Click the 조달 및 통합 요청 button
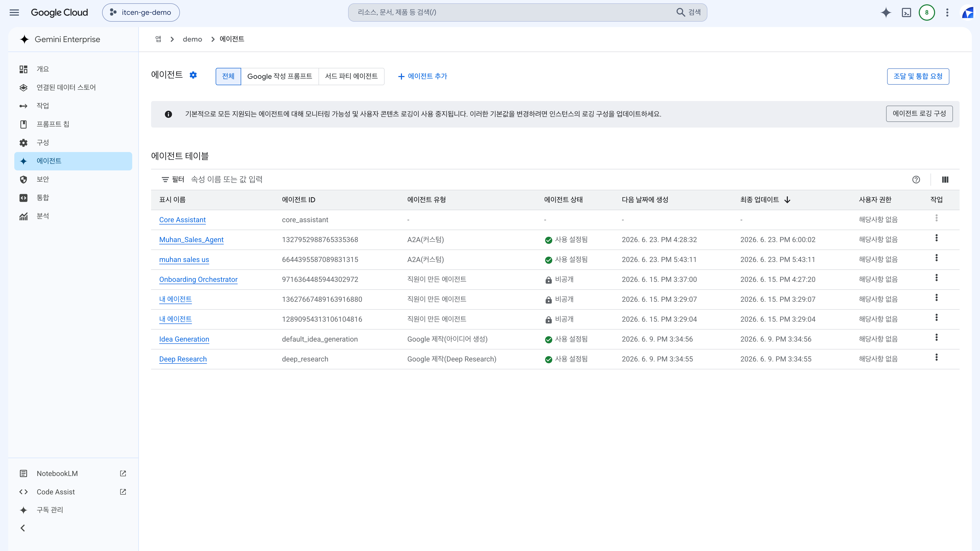 click(918, 76)
